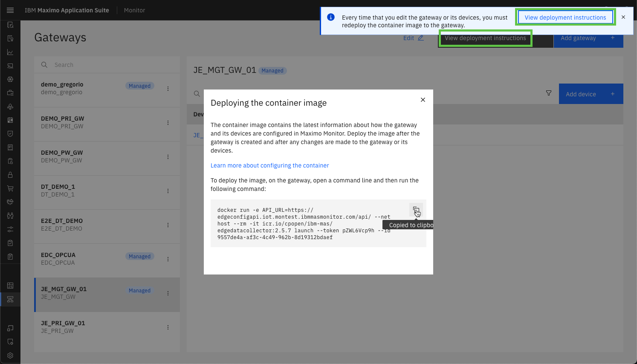Select the E2E_DT_DEMO gateway row
This screenshot has width=637, height=364.
pos(107,226)
